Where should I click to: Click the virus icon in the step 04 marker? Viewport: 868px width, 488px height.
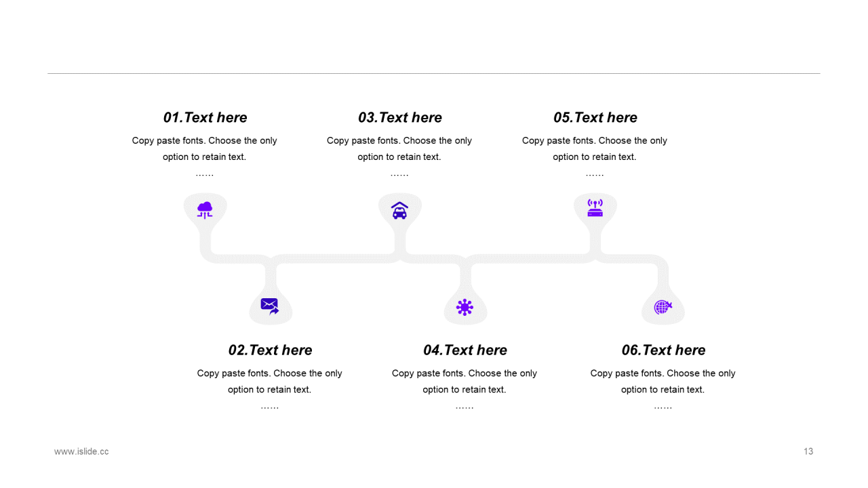tap(465, 308)
